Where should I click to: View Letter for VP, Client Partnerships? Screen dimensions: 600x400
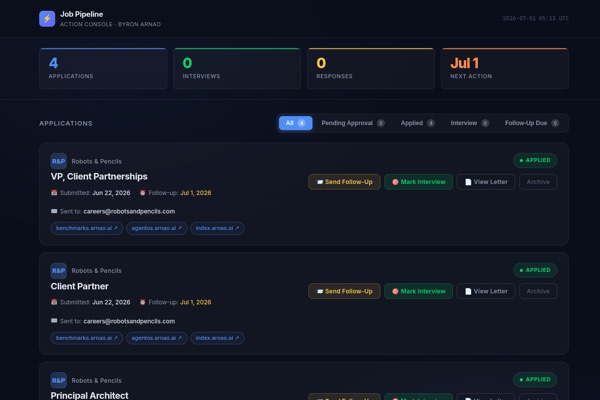tap(486, 182)
